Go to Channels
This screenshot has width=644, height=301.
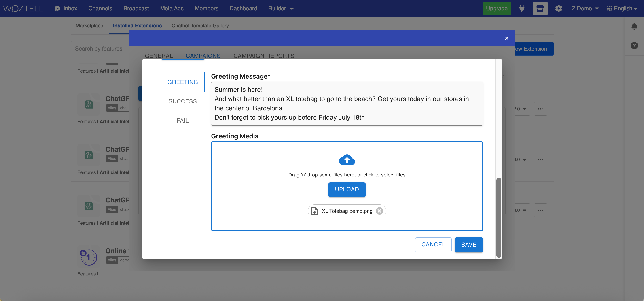(x=100, y=9)
